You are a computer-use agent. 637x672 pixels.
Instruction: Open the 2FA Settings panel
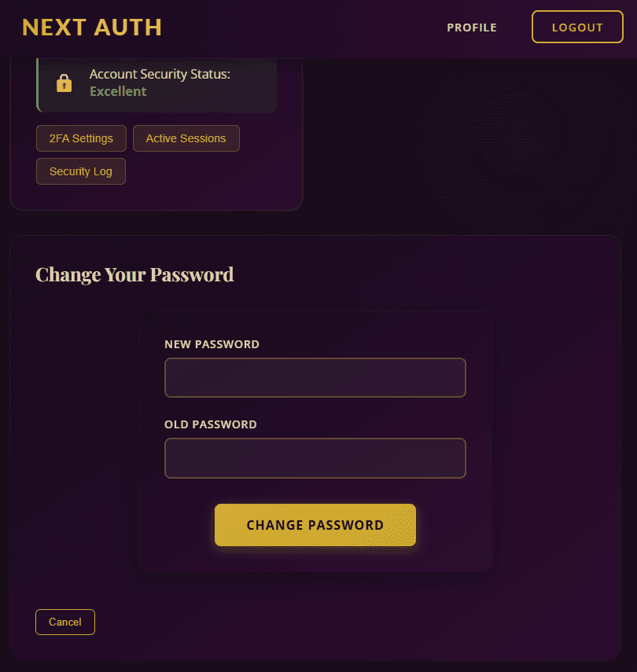pos(81,138)
